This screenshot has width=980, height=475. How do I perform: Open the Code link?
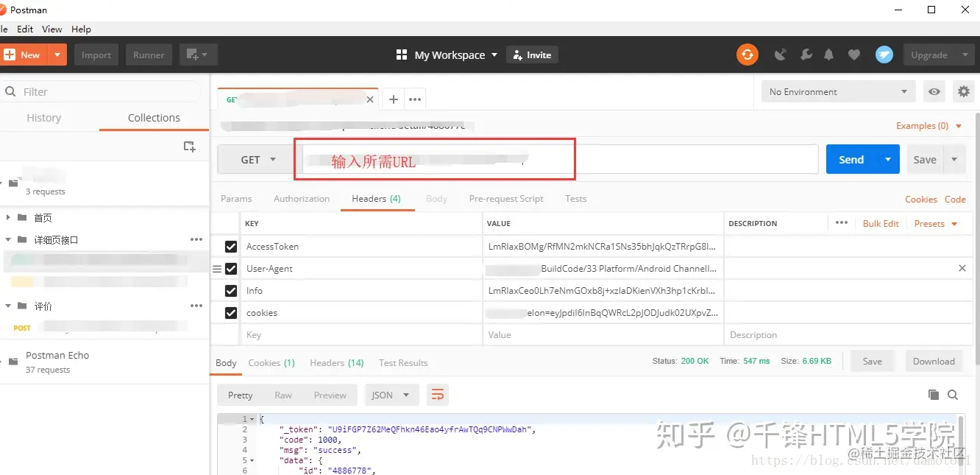point(955,200)
